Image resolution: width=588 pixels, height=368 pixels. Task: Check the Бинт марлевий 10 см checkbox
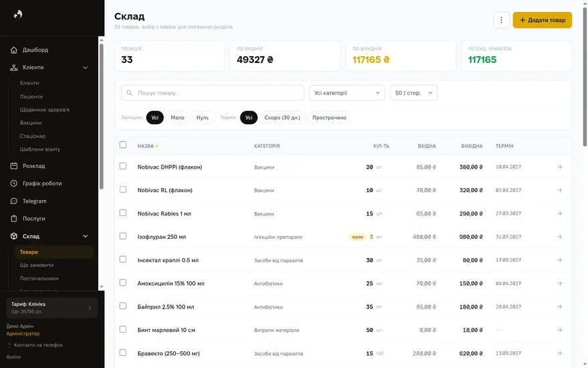pyautogui.click(x=123, y=329)
